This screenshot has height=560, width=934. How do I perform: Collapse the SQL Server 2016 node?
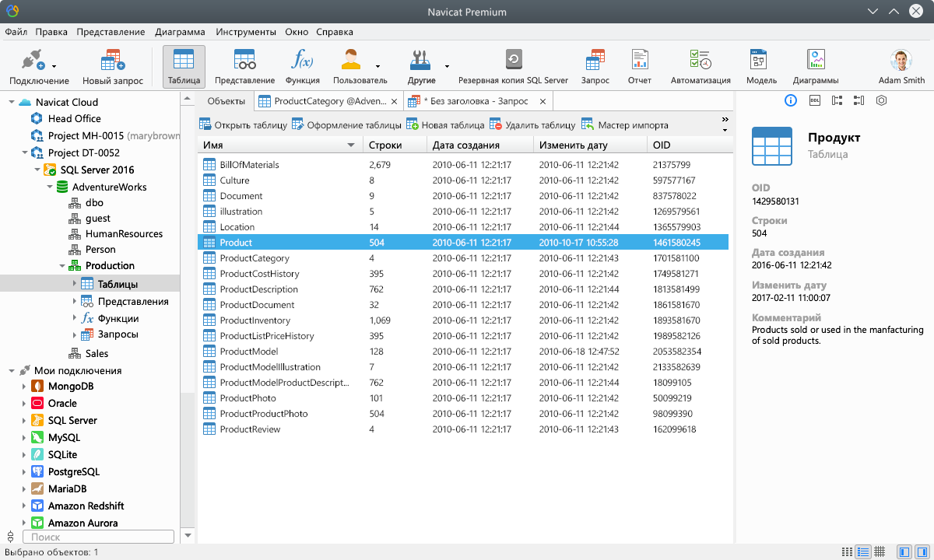pyautogui.click(x=36, y=170)
